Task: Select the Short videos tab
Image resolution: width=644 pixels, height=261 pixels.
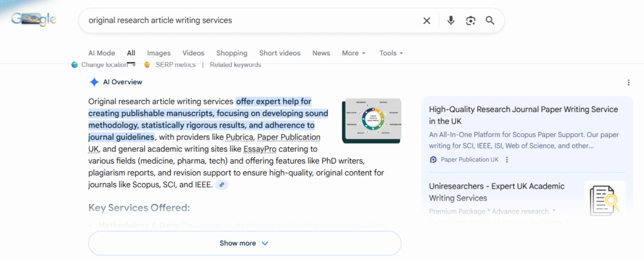Action: (279, 53)
